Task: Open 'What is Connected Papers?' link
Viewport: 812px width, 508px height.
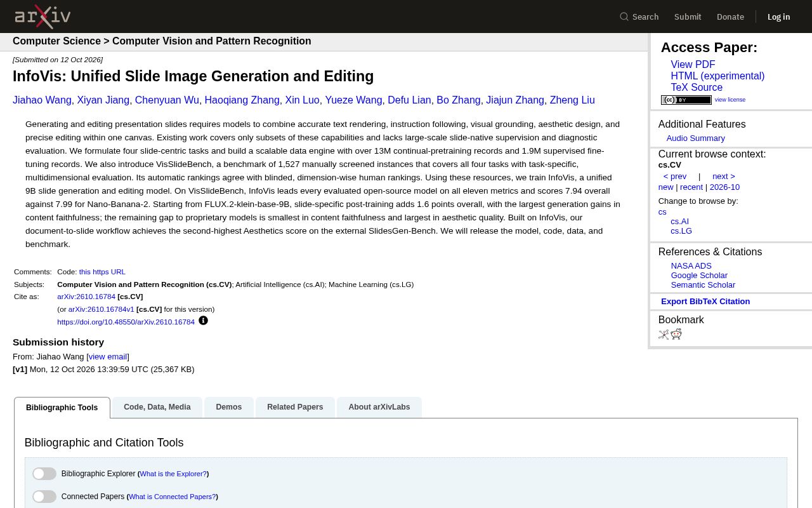Action: tap(172, 497)
